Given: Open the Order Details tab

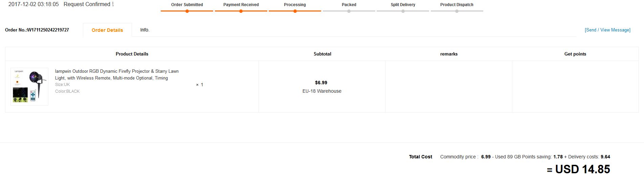Looking at the screenshot, I should (x=107, y=30).
